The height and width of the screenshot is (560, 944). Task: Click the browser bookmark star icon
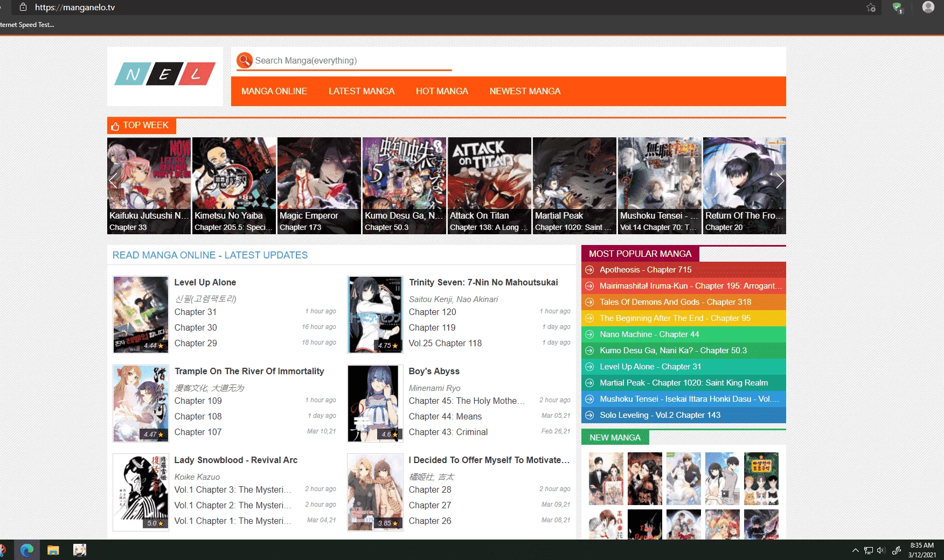coord(871,8)
